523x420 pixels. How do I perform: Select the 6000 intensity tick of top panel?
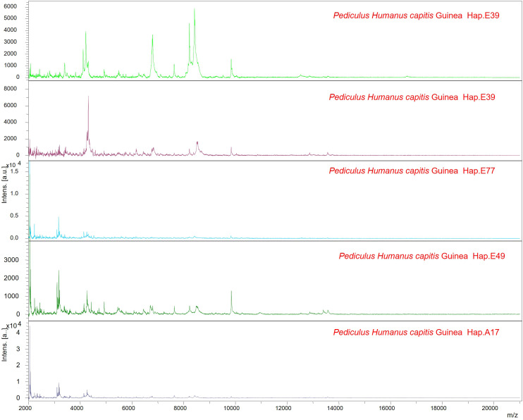click(x=11, y=6)
